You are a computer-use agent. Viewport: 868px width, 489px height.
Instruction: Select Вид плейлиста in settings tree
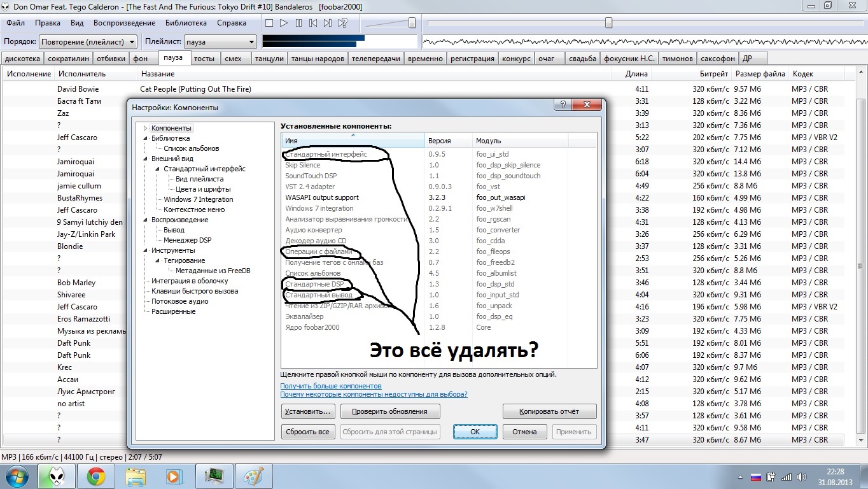tap(199, 179)
